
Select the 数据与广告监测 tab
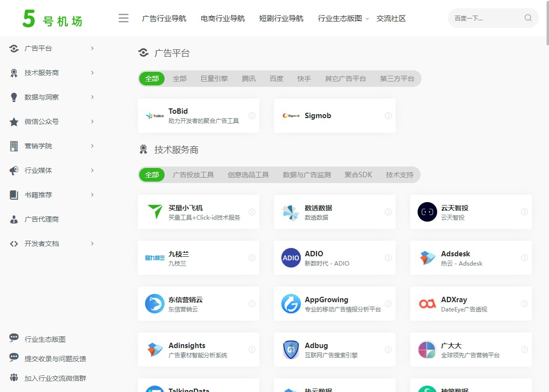[x=307, y=175]
